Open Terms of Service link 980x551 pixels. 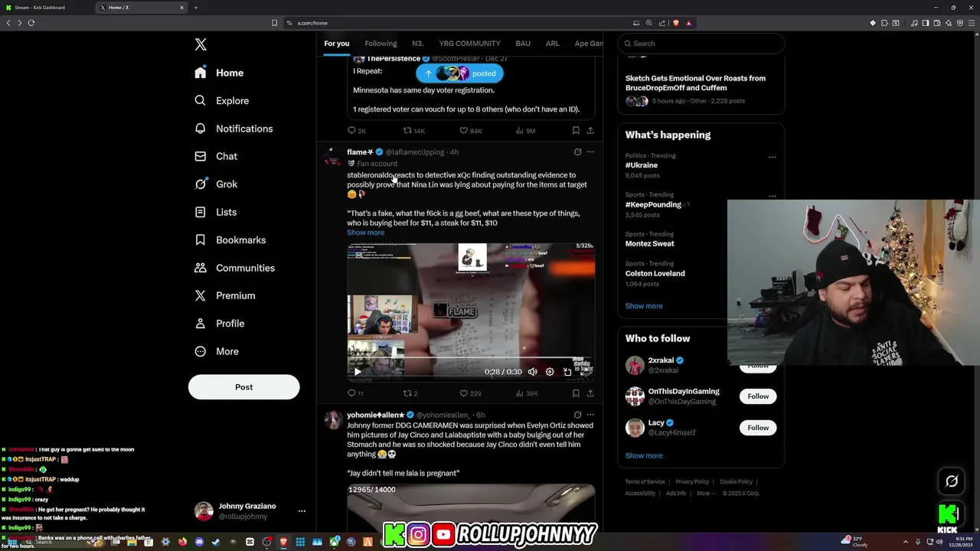point(645,482)
